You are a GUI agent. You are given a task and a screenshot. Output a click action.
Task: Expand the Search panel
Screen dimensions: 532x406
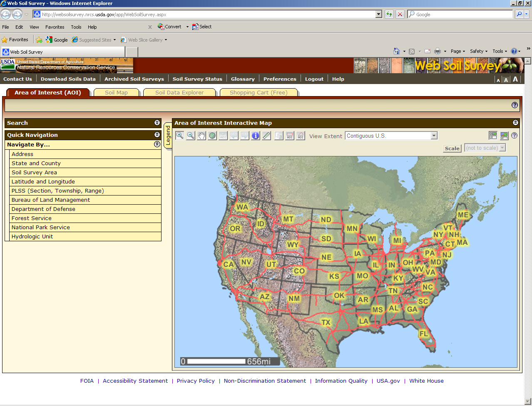[157, 123]
